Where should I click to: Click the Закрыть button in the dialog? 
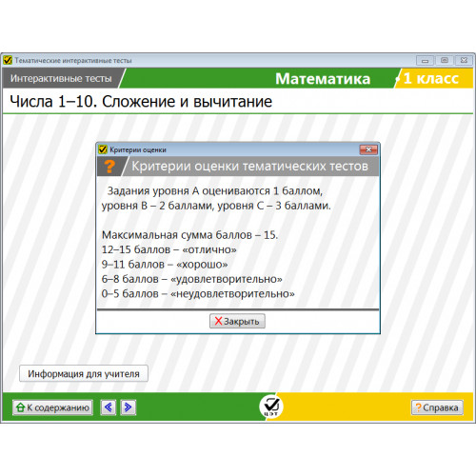pyautogui.click(x=237, y=321)
